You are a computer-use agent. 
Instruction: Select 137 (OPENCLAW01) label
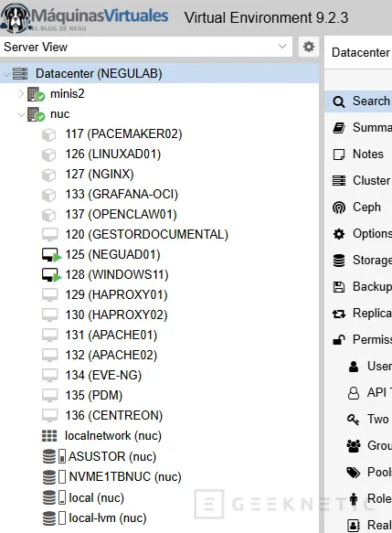(x=121, y=215)
